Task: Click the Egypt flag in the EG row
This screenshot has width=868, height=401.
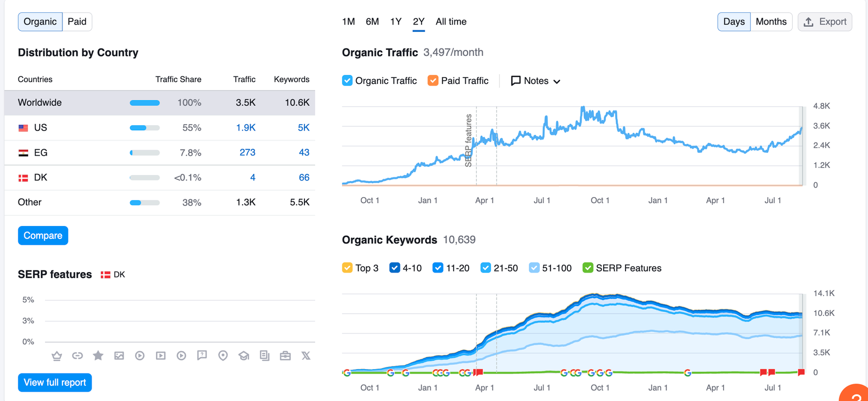Action: (23, 153)
